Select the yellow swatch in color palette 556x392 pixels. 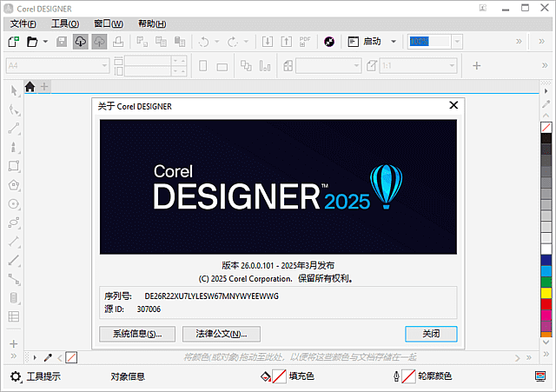click(x=546, y=293)
